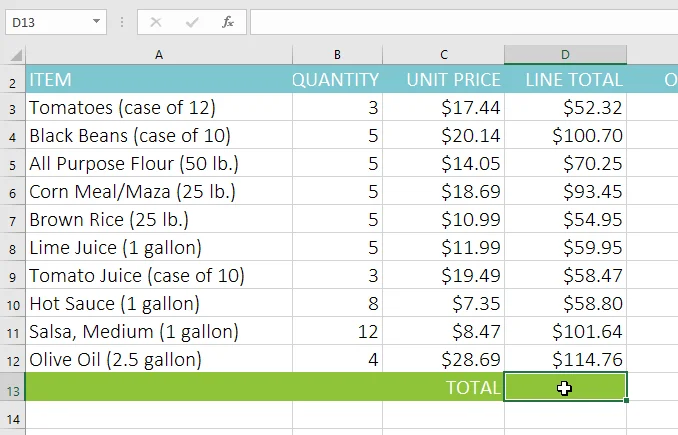This screenshot has height=435, width=678.
Task: Select row 2 header
Action: coord(13,80)
